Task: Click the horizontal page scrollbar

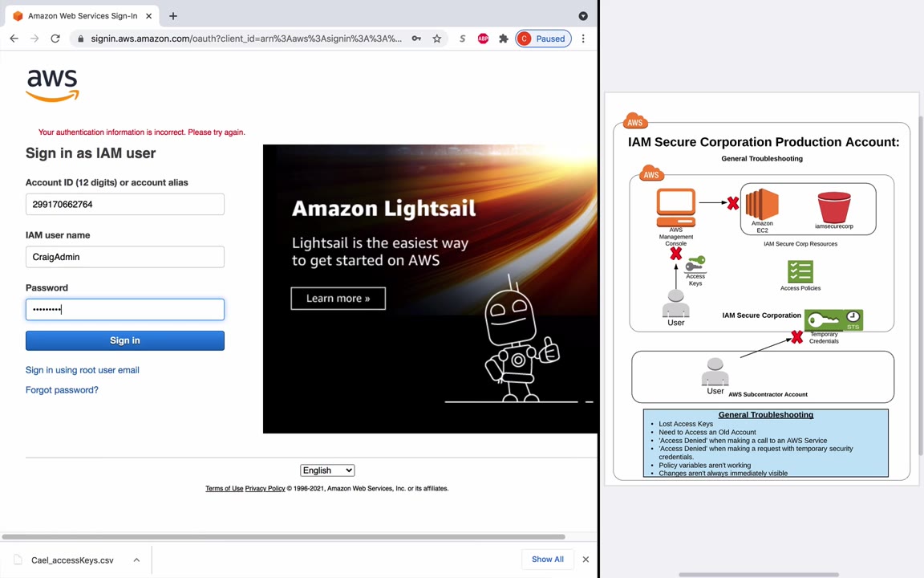Action: pyautogui.click(x=283, y=537)
